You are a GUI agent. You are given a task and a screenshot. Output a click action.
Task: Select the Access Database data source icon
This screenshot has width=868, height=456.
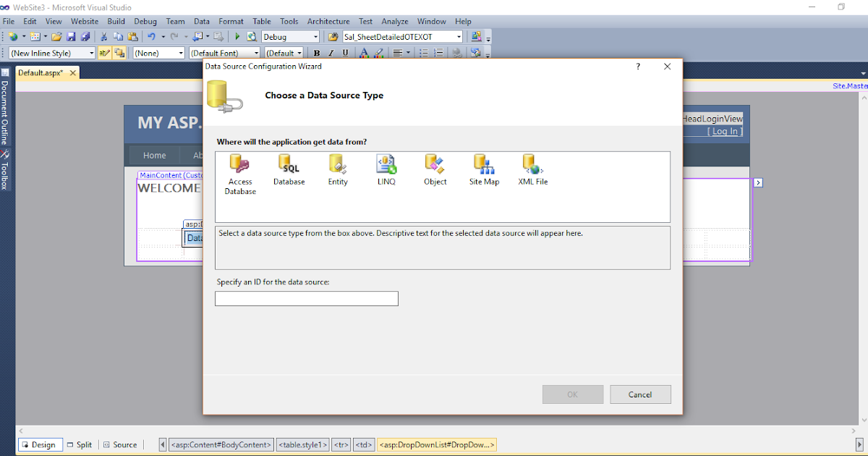[239, 168]
